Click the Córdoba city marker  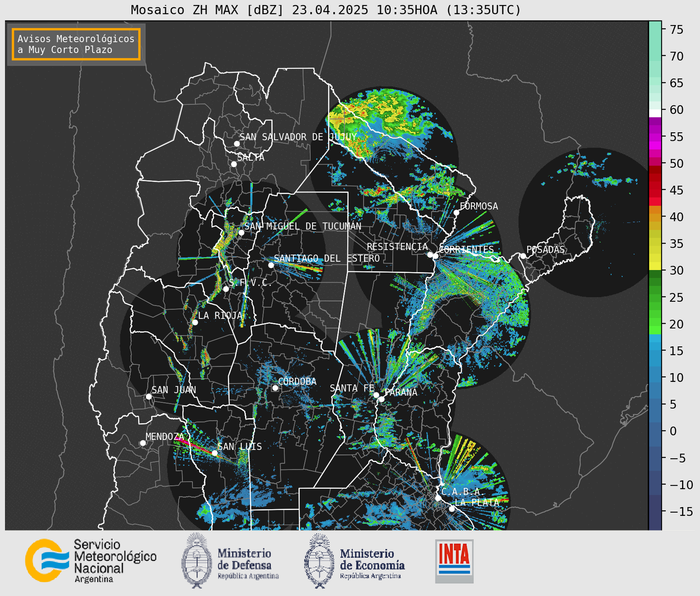tap(275, 388)
